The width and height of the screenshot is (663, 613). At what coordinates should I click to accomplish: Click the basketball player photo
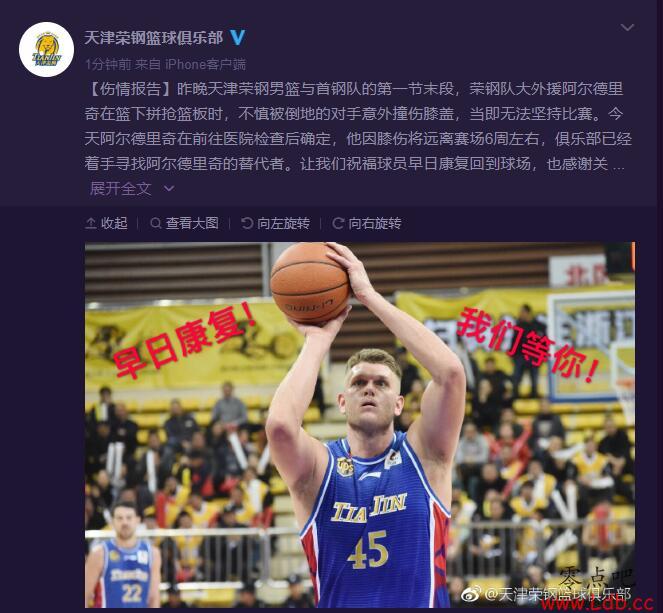[x=360, y=425]
